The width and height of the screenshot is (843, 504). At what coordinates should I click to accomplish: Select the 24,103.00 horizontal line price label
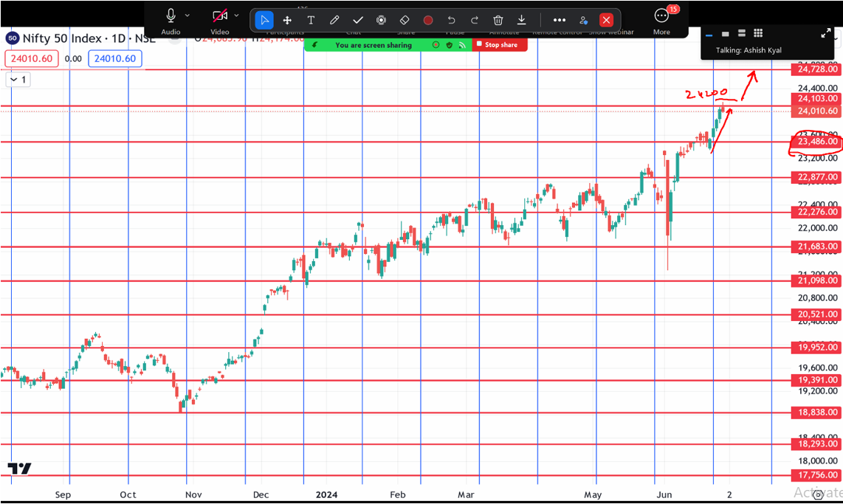(817, 99)
